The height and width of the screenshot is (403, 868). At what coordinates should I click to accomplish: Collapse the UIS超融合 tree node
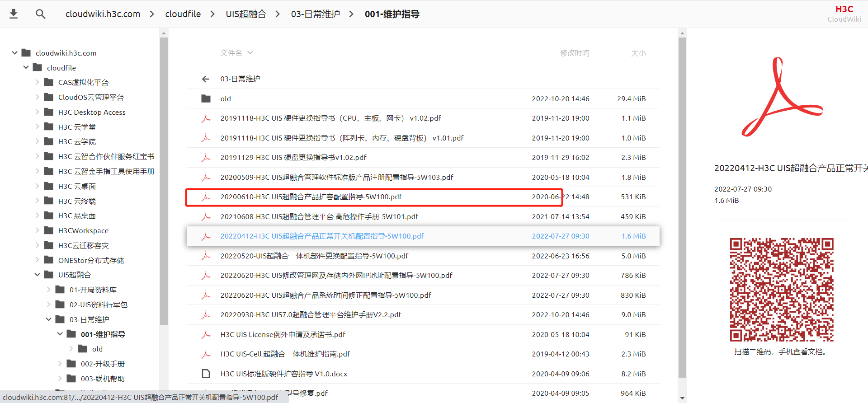pos(38,275)
